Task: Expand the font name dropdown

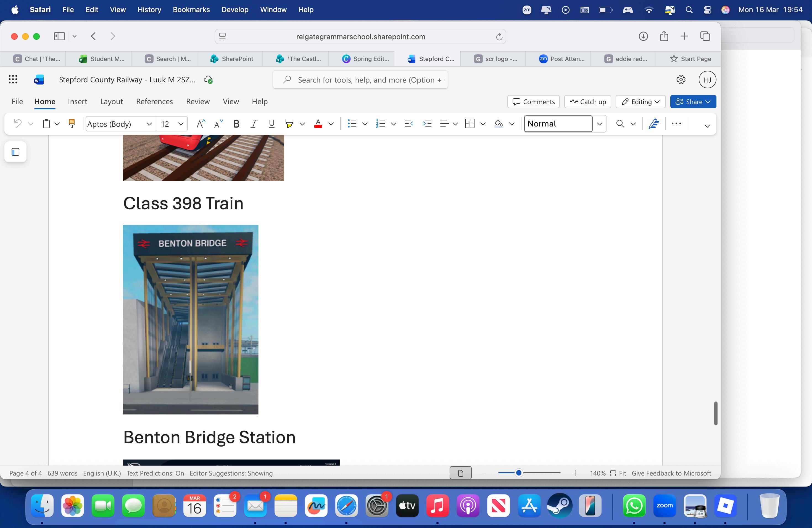Action: tap(149, 124)
